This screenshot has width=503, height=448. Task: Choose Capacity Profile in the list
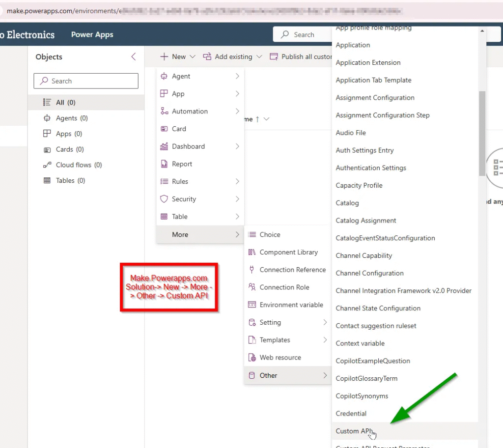(359, 186)
